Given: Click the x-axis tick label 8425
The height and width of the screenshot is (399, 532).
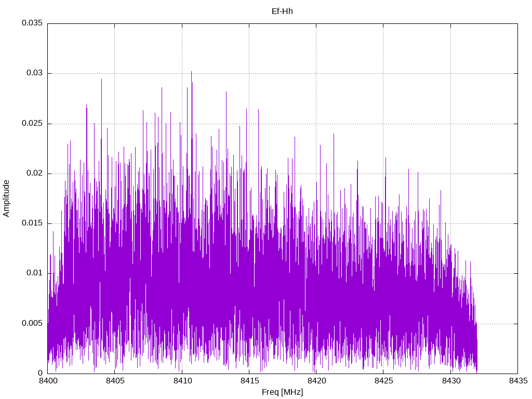Looking at the screenshot, I should click(384, 381).
